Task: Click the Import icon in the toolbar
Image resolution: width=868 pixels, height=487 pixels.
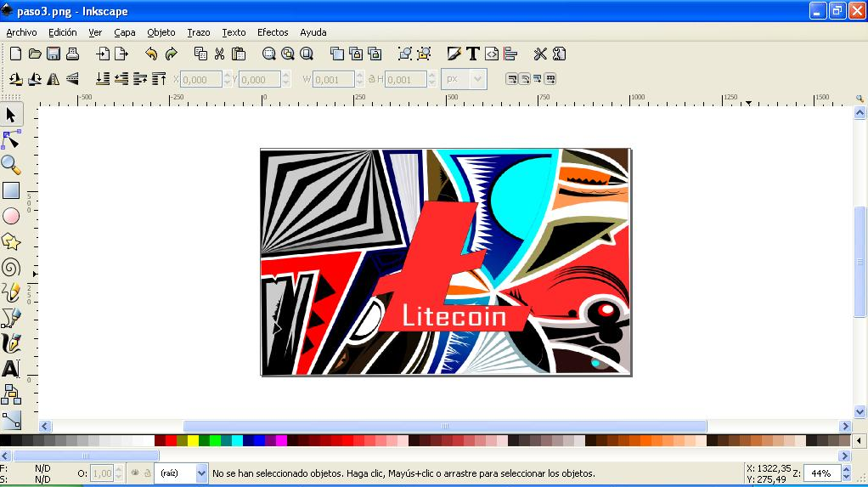Action: pos(103,54)
